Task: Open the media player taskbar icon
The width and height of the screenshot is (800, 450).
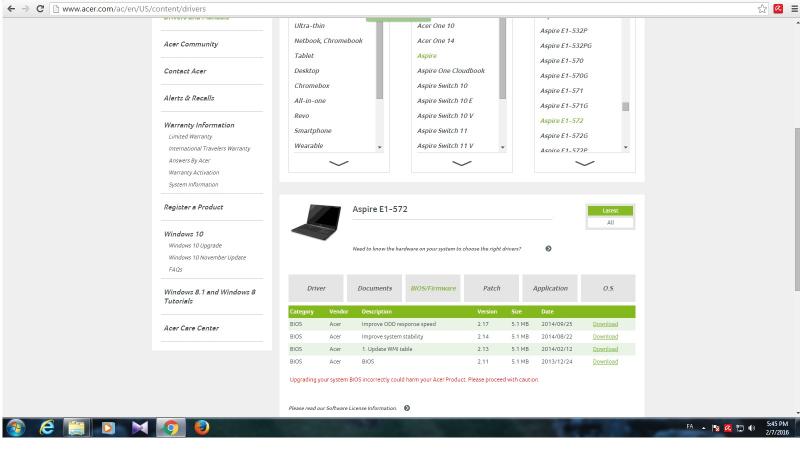Action: coord(108,428)
